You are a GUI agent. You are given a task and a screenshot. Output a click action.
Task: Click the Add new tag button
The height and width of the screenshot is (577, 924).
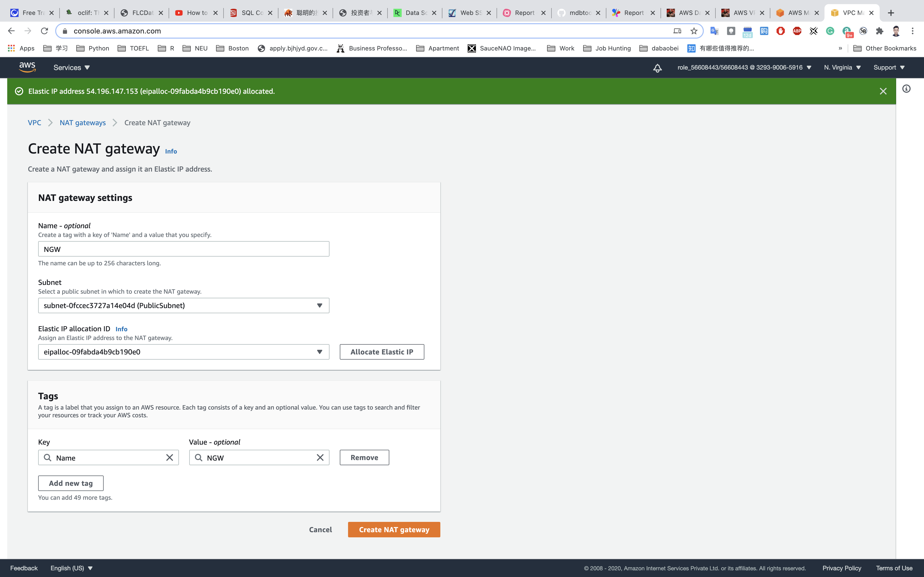(x=71, y=483)
